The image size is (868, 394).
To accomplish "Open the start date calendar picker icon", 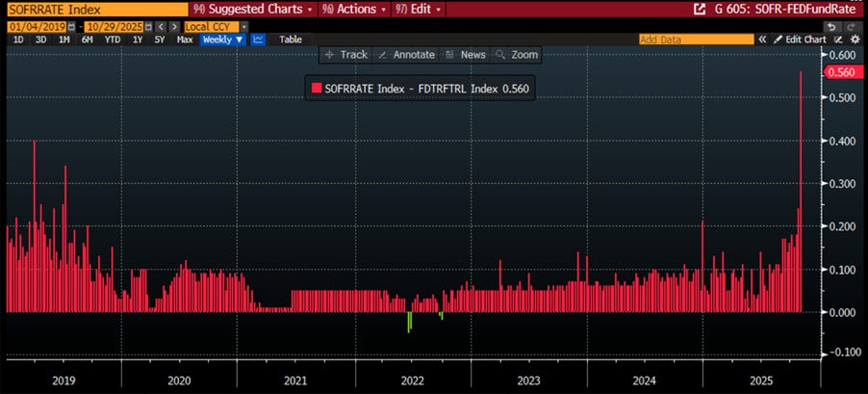I will (71, 27).
